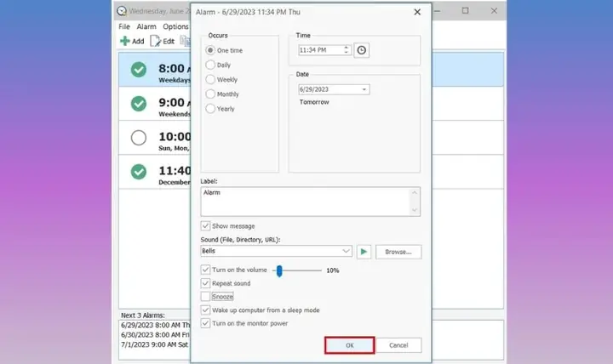The image size is (613, 364).
Task: Play the selected Bells sound
Action: coord(364,252)
